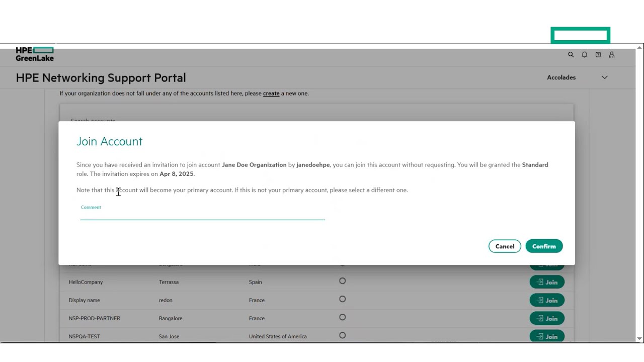The image size is (644, 362).
Task: Cancel the Join Account dialog
Action: (x=505, y=246)
